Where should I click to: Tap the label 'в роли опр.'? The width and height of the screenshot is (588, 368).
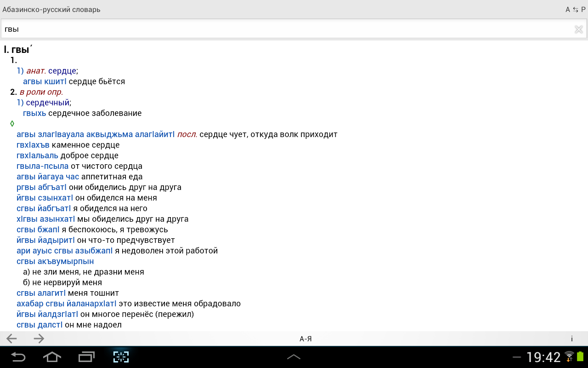click(x=41, y=92)
